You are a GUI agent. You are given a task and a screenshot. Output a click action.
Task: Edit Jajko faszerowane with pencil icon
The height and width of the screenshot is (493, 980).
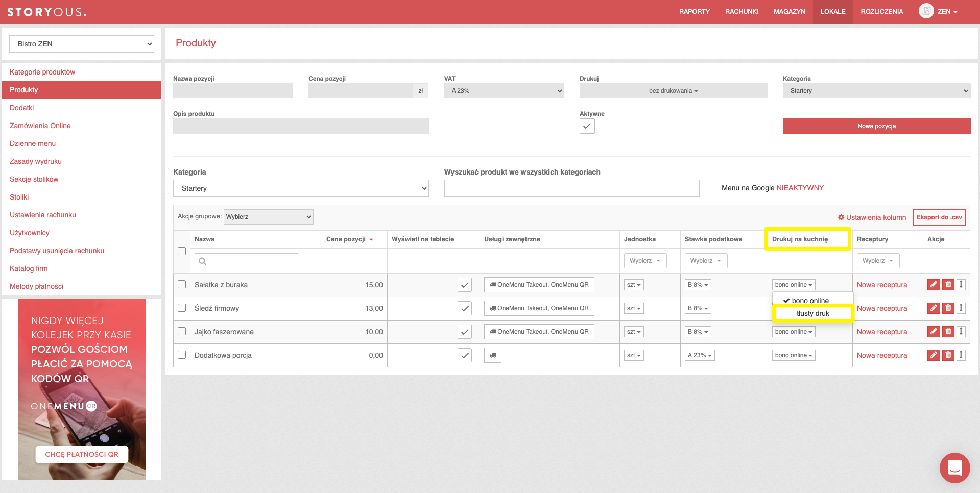(934, 332)
